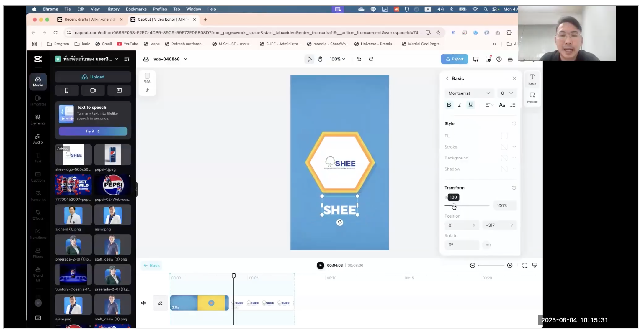Screen dimensions: 644x336
Task: Click the Upload button
Action: 93,77
